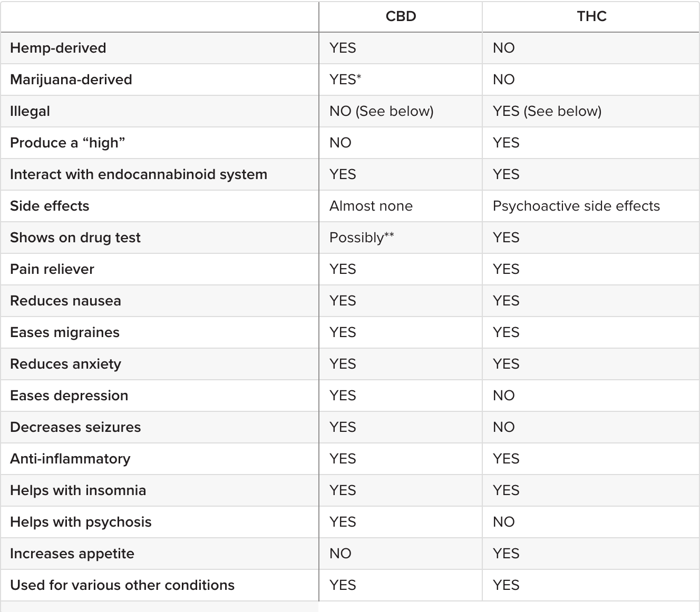700x612 pixels.
Task: Click Interact with endocannabinoid system label
Action: click(139, 174)
